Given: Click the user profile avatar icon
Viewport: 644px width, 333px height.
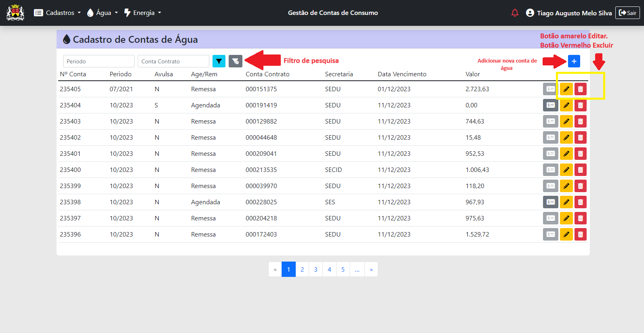Looking at the screenshot, I should click(x=530, y=13).
